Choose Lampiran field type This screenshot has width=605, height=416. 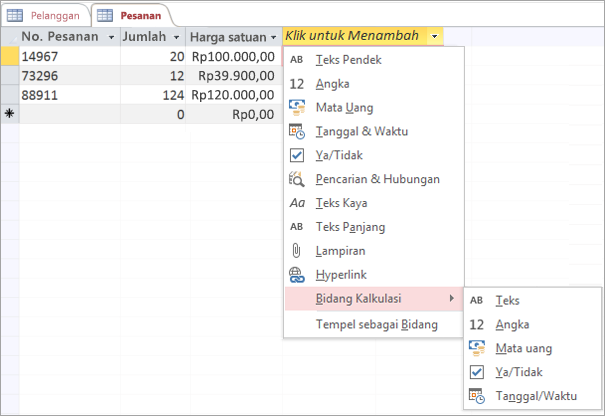(x=373, y=251)
